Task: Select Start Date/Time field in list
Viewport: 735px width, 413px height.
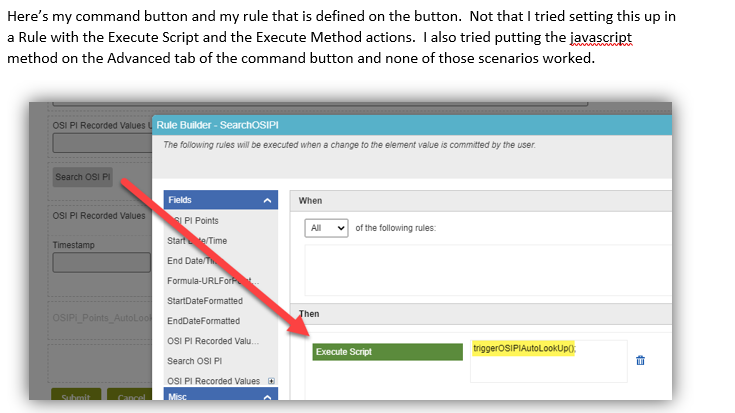Action: click(x=202, y=241)
